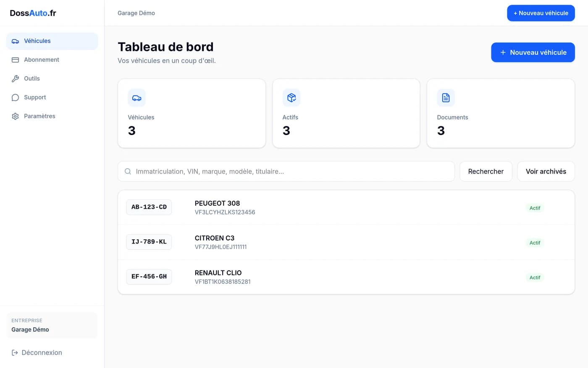
Task: Click the magnifier icon in search field
Action: tap(128, 172)
